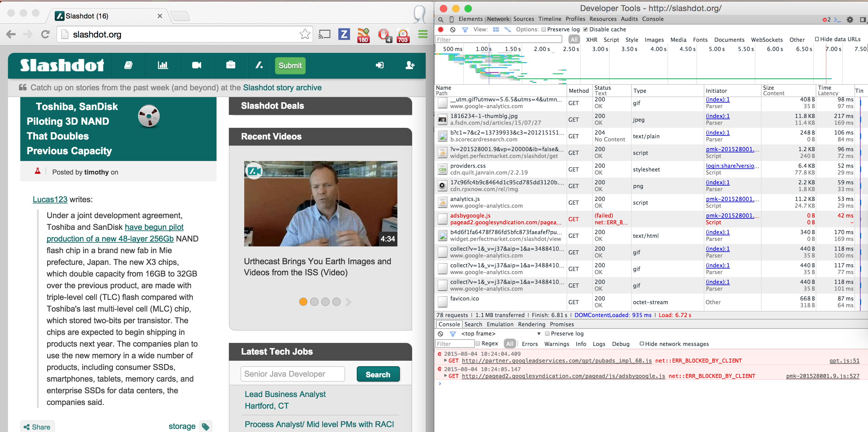Image resolution: width=868 pixels, height=432 pixels.
Task: Open the Slashdot story archive link
Action: click(x=282, y=88)
